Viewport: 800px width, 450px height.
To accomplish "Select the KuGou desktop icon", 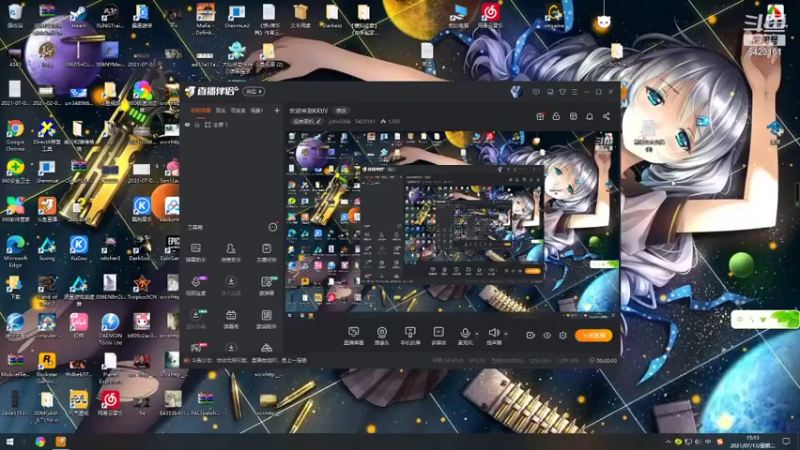I will [79, 249].
